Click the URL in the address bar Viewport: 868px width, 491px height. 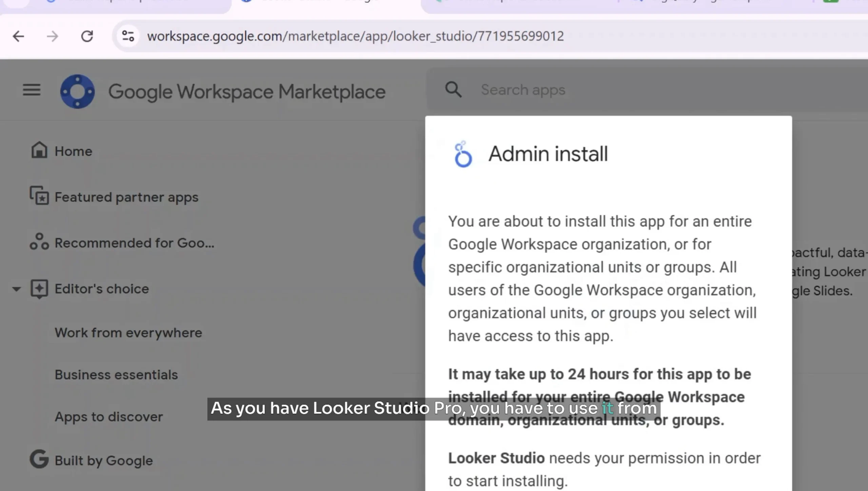[x=355, y=36]
